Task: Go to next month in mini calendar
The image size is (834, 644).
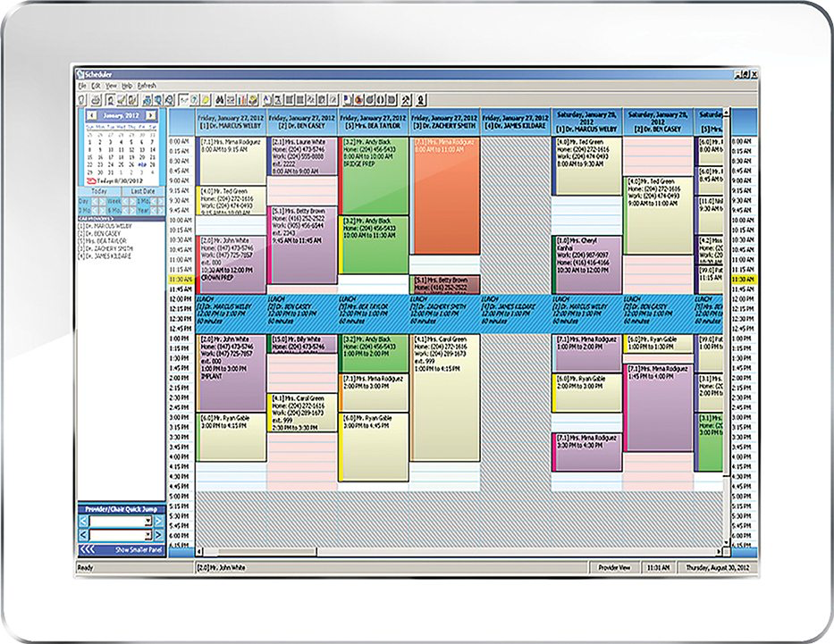Action: pyautogui.click(x=151, y=115)
